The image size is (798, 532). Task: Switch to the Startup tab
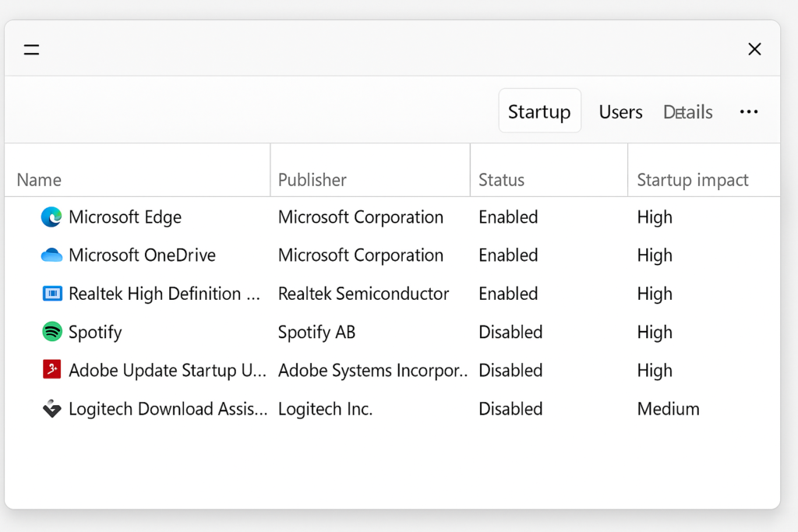point(539,111)
